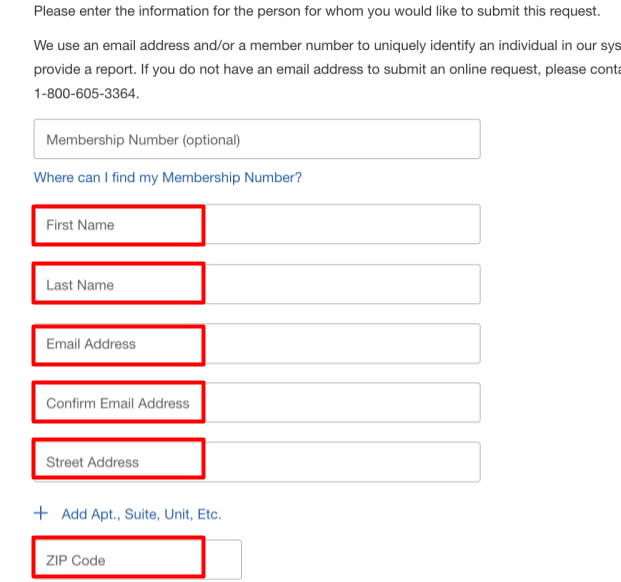This screenshot has height=582, width=621.
Task: Select the ZIP Code field
Action: [x=138, y=560]
